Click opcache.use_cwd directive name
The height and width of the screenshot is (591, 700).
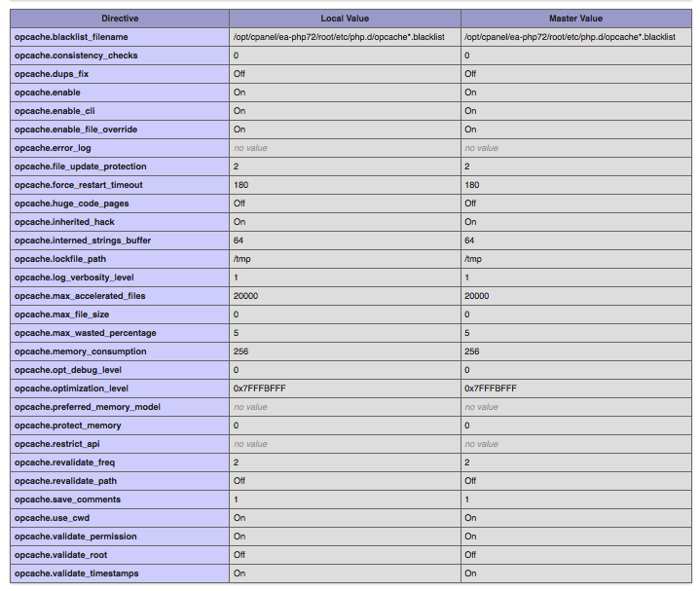(x=52, y=519)
